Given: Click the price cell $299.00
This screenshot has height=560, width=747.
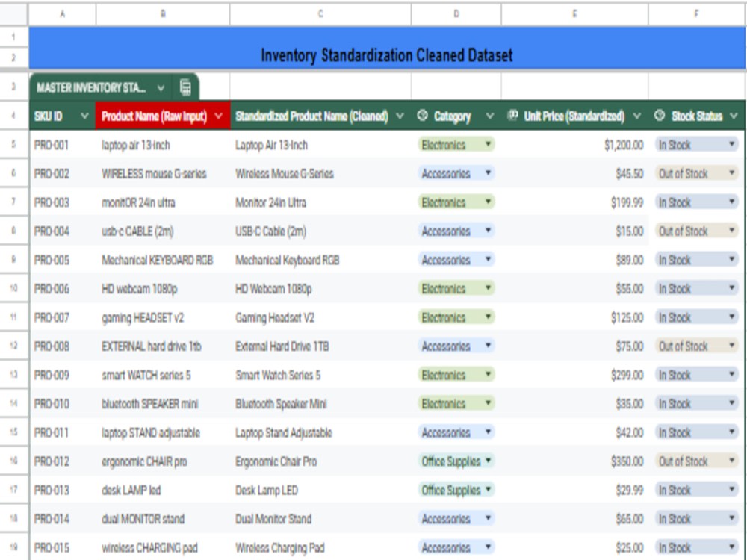Looking at the screenshot, I should click(575, 375).
